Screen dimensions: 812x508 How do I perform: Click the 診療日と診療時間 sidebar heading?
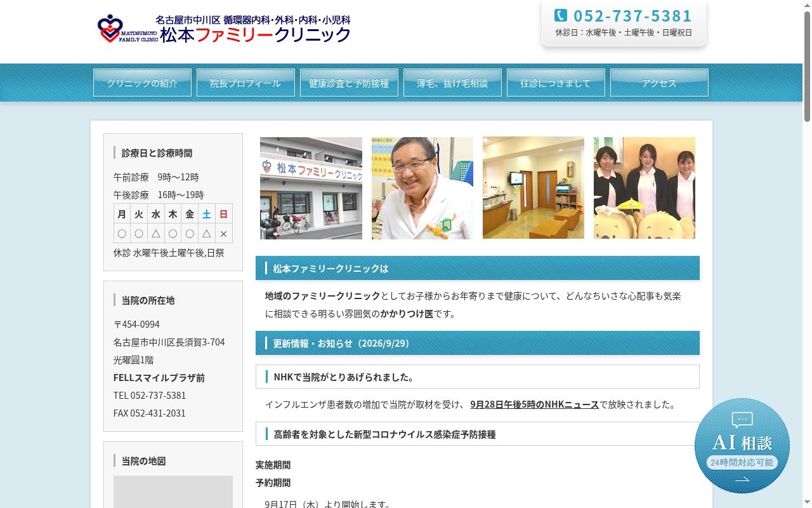pyautogui.click(x=157, y=153)
